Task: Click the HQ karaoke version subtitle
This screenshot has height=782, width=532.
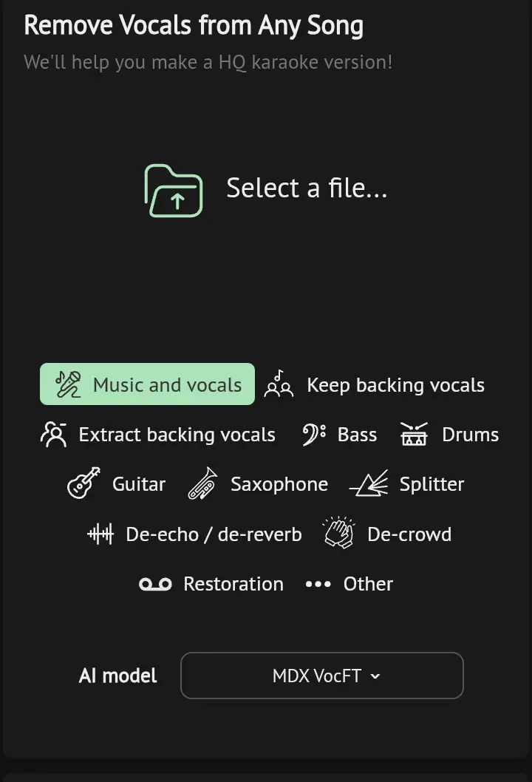Action: [208, 62]
